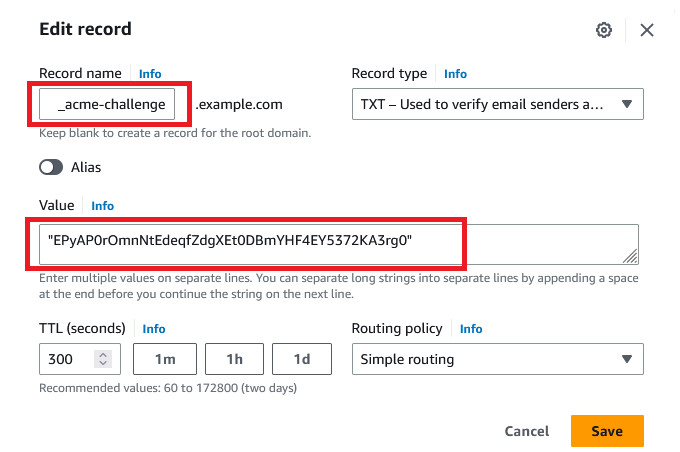Image resolution: width=680 pixels, height=452 pixels.
Task: Close the Edit record dialog
Action: click(x=647, y=30)
